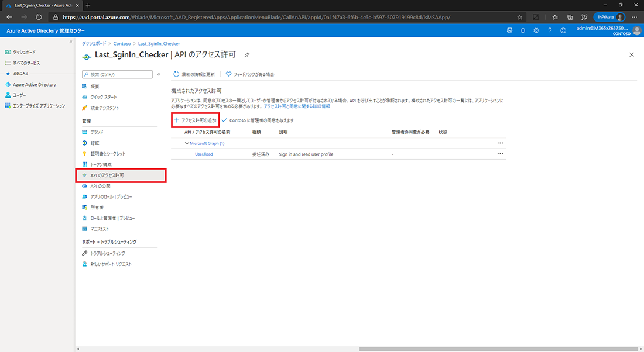The width and height of the screenshot is (644, 352).
Task: Collapse the app menu with the chevron
Action: 159,74
